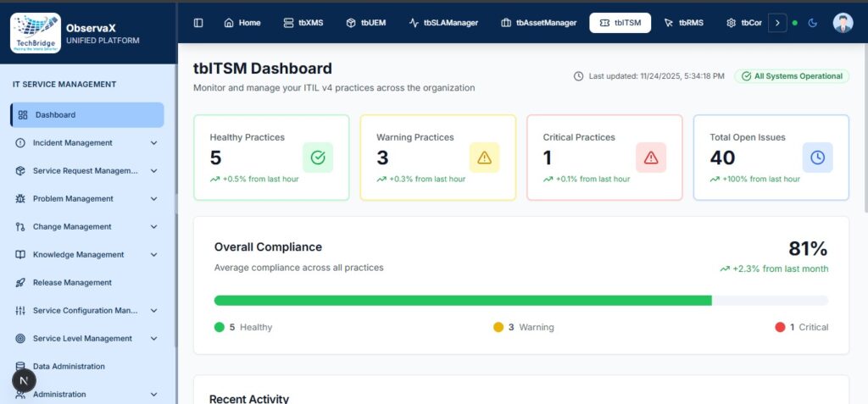Viewport: 868px width, 404px height.
Task: Click the sidebar collapse panel icon
Action: 198,23
